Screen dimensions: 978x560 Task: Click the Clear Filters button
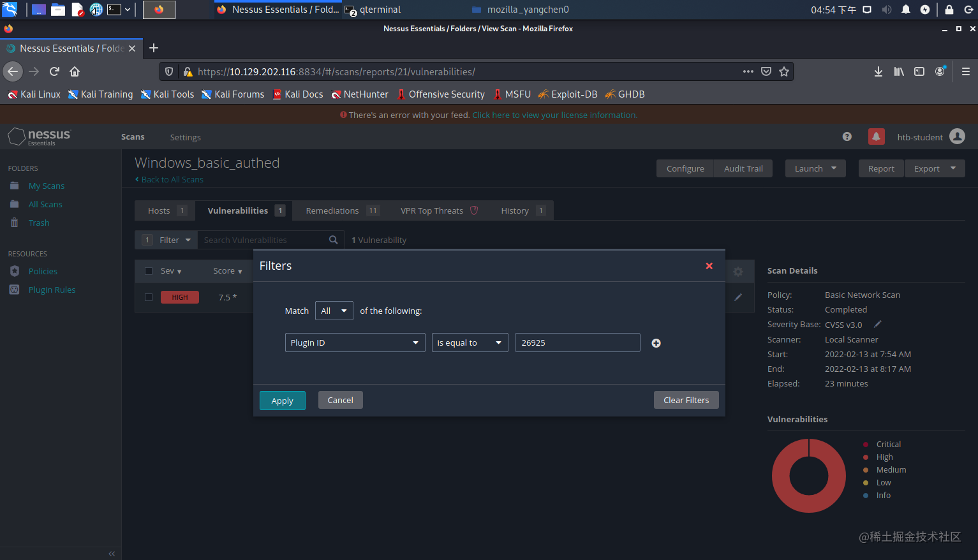686,400
